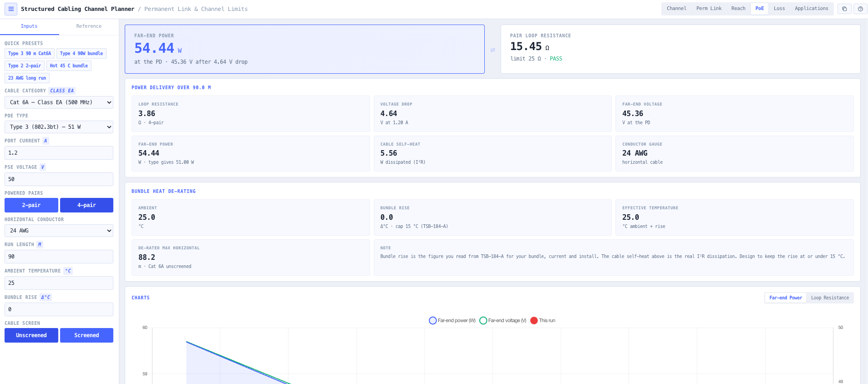Open the hamburger menu in the header
The image size is (868, 384).
(x=11, y=9)
